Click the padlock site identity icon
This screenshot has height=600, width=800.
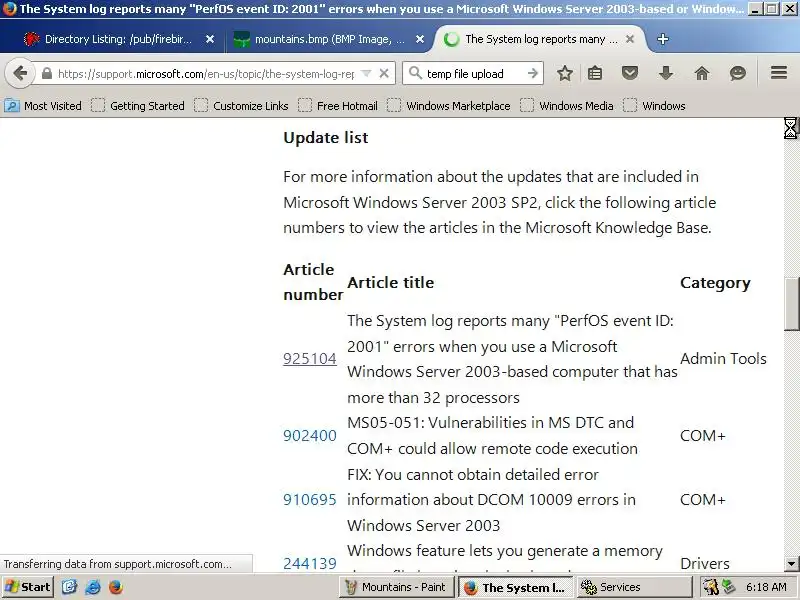46,74
